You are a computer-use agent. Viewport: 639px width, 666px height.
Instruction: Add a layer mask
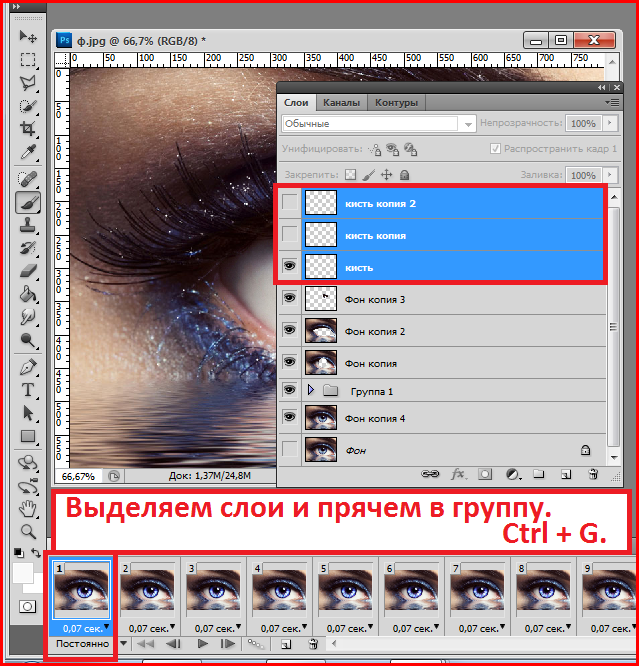point(485,474)
